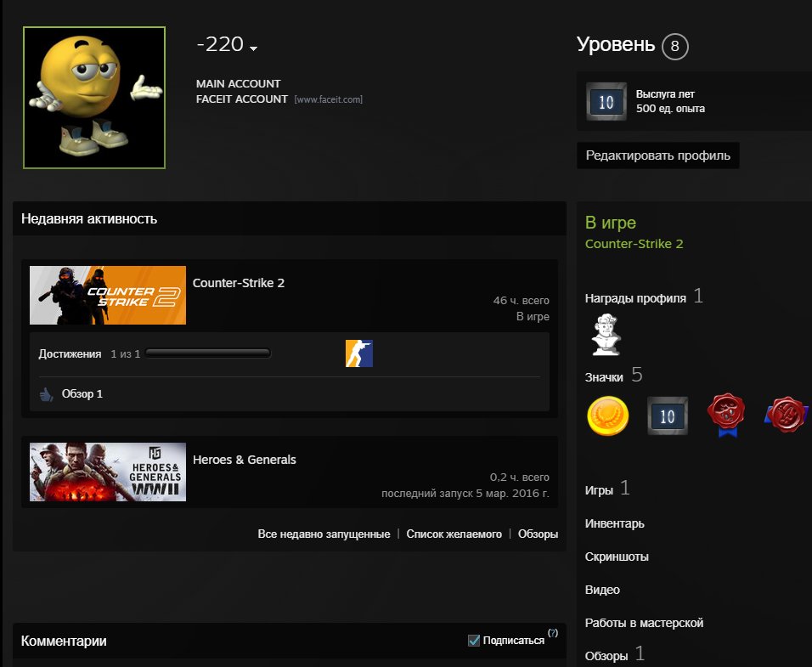Viewport: 812px width, 667px height.
Task: Toggle the Подписаться checkbox
Action: point(474,641)
